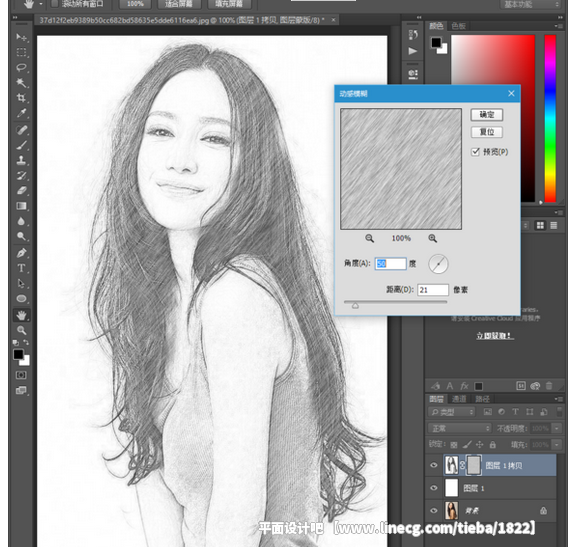Switch to the 色板 tab
This screenshot has height=547, width=576.
[x=459, y=26]
